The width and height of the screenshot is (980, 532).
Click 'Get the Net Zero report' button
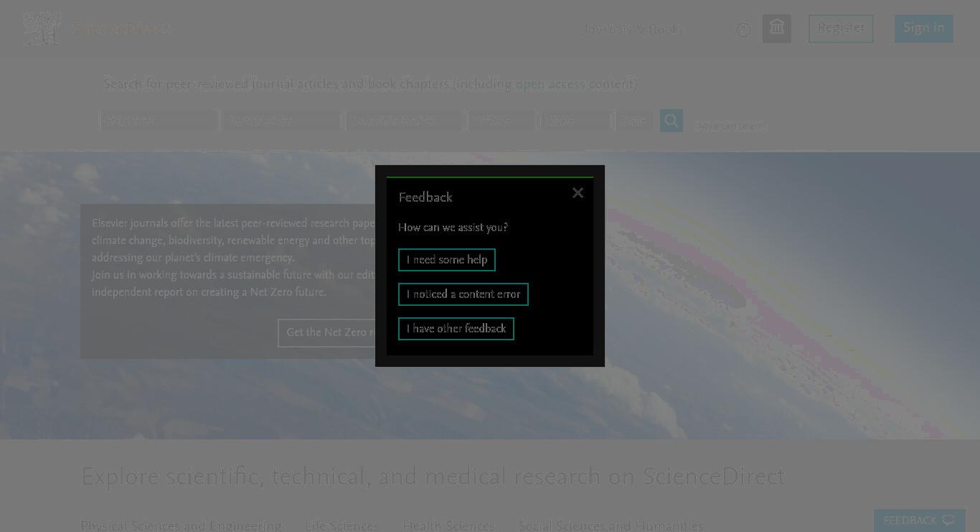(326, 332)
